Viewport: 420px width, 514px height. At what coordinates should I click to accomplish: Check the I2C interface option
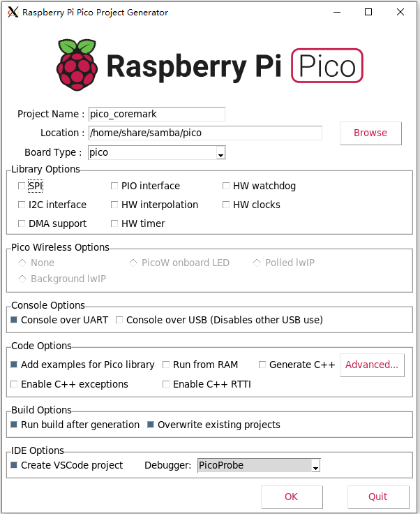pyautogui.click(x=22, y=205)
